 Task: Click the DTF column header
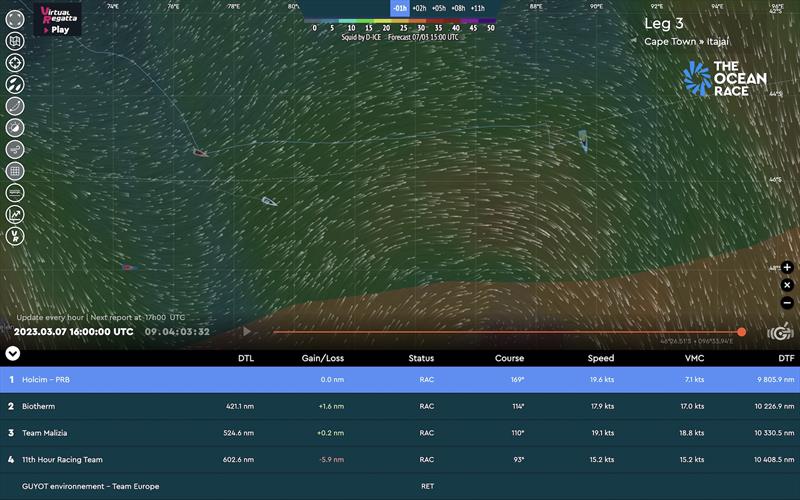tap(786, 358)
